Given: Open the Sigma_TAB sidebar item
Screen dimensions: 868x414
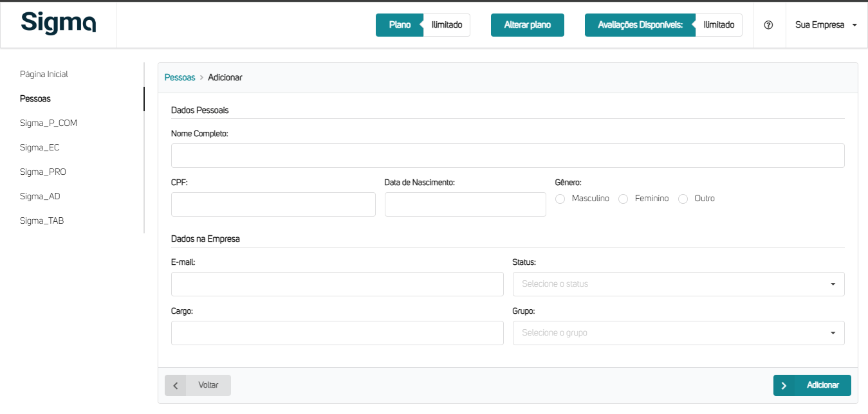Looking at the screenshot, I should (42, 221).
